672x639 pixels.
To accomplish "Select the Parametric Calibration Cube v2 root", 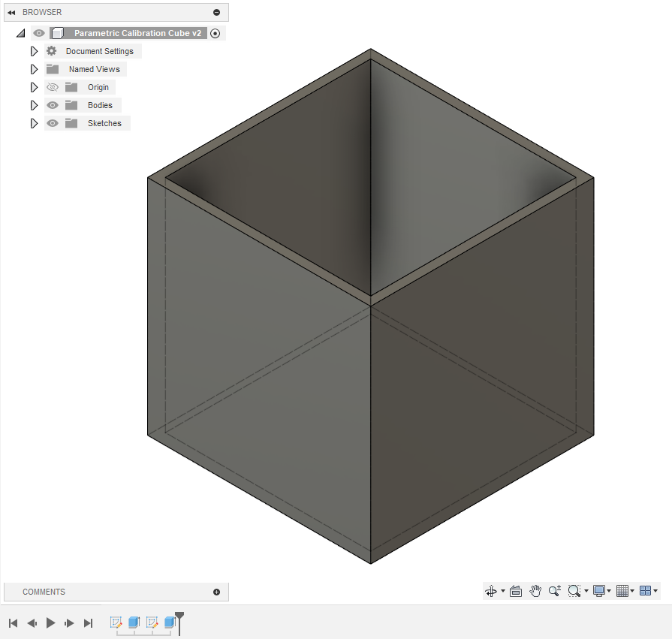I will 138,32.
